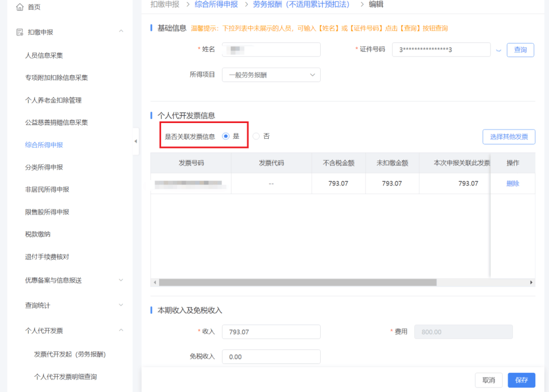Open the 所得项目 dropdown list
The width and height of the screenshot is (549, 392).
[x=271, y=75]
